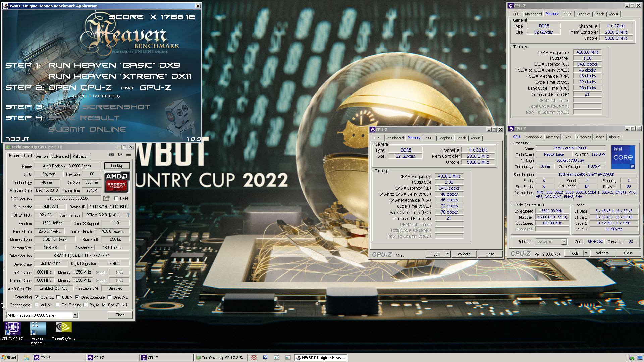Expand the GPU selection dropdown in GPU-Z
The height and width of the screenshot is (362, 644).
(x=75, y=315)
